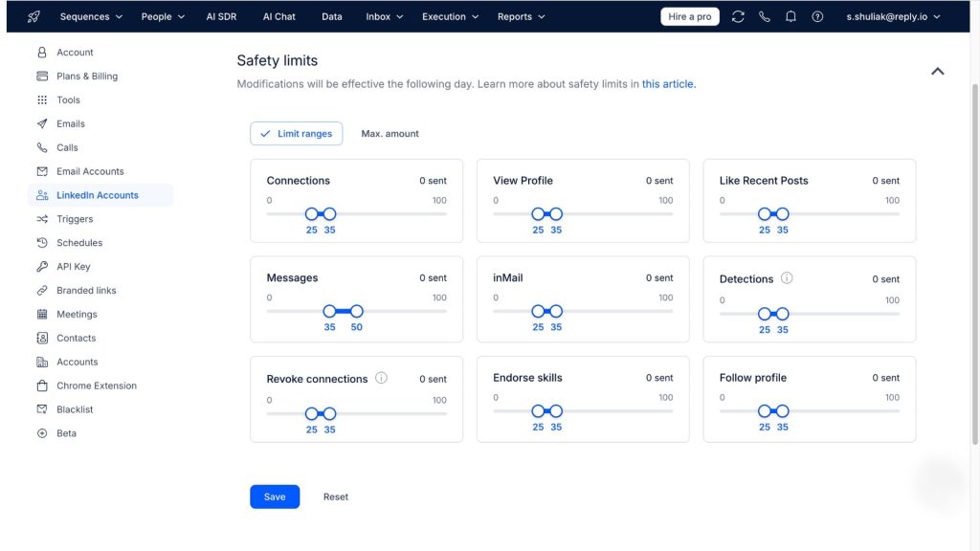This screenshot has height=551, width=980.
Task: Click the Save button
Action: tap(275, 496)
